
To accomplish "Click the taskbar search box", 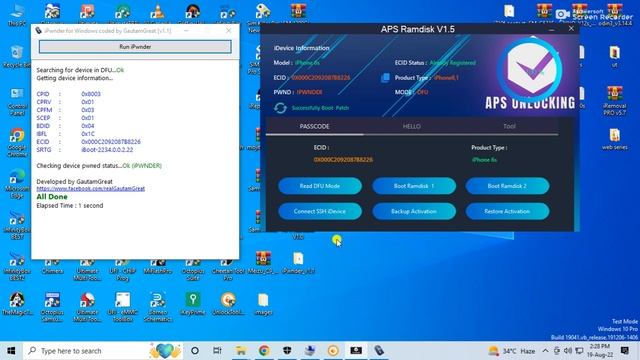I will [103, 351].
